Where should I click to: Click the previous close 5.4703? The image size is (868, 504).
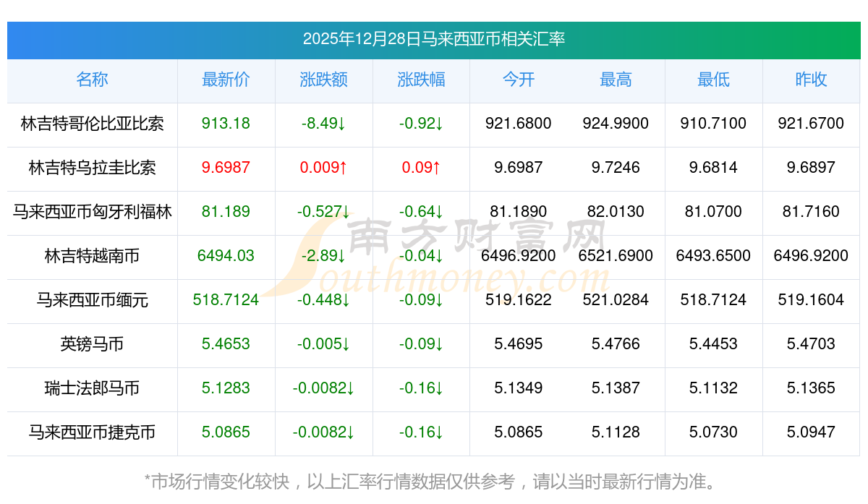(x=811, y=344)
